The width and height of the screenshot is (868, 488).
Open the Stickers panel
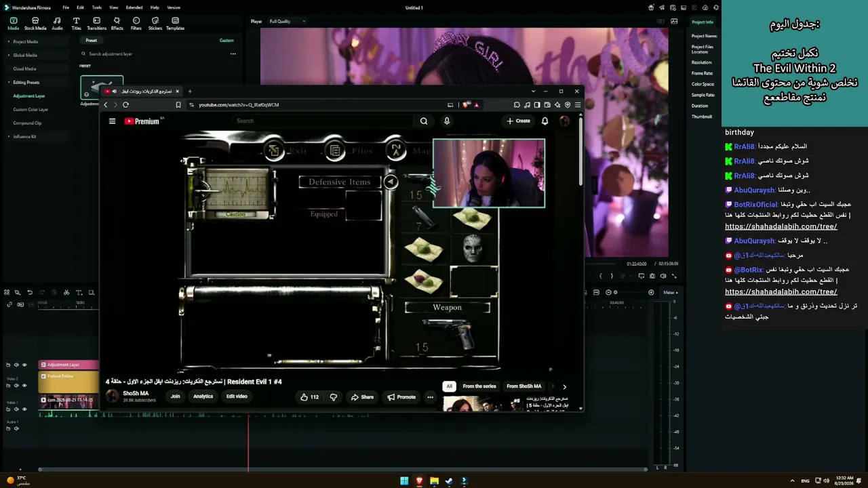click(155, 24)
